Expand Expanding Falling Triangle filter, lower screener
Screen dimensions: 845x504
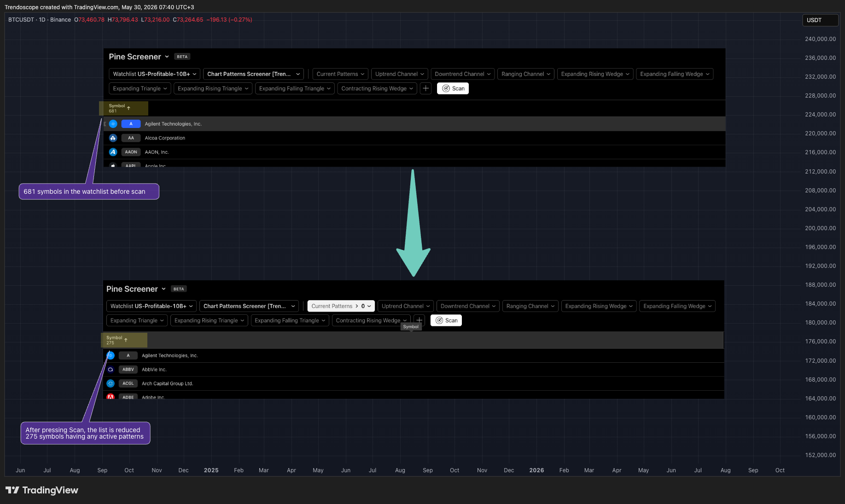click(290, 320)
